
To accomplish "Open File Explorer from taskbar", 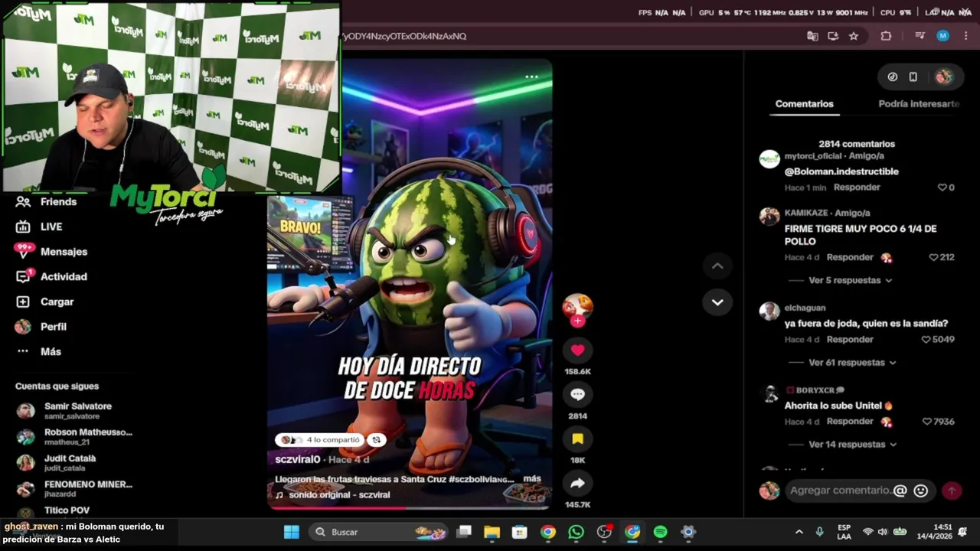I will coord(492,532).
